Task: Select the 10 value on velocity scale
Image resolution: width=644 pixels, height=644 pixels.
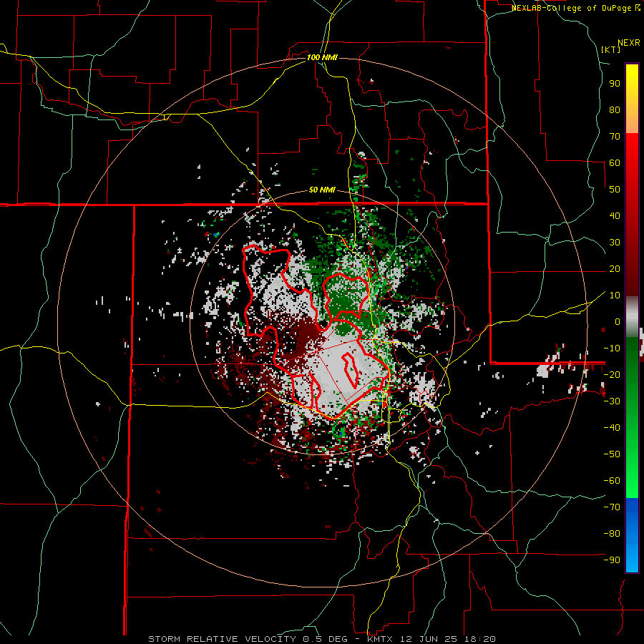Action: coord(615,296)
